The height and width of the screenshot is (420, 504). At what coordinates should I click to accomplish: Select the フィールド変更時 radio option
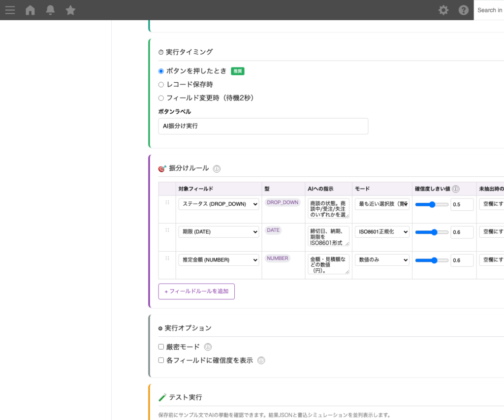[x=160, y=97]
